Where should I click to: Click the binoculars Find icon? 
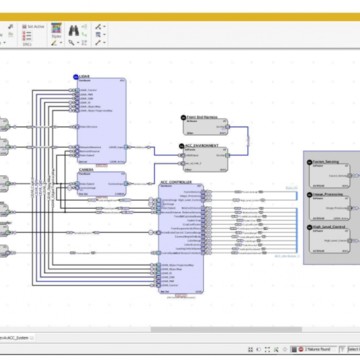pos(73,31)
